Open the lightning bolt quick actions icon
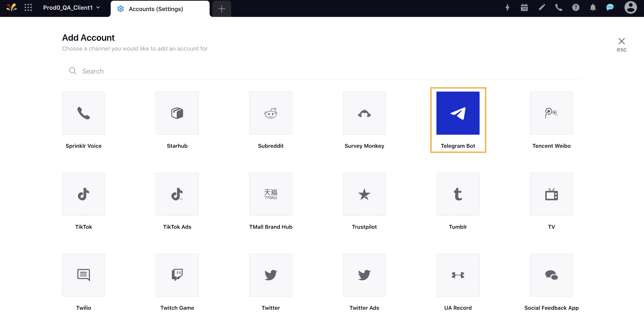 pyautogui.click(x=507, y=8)
